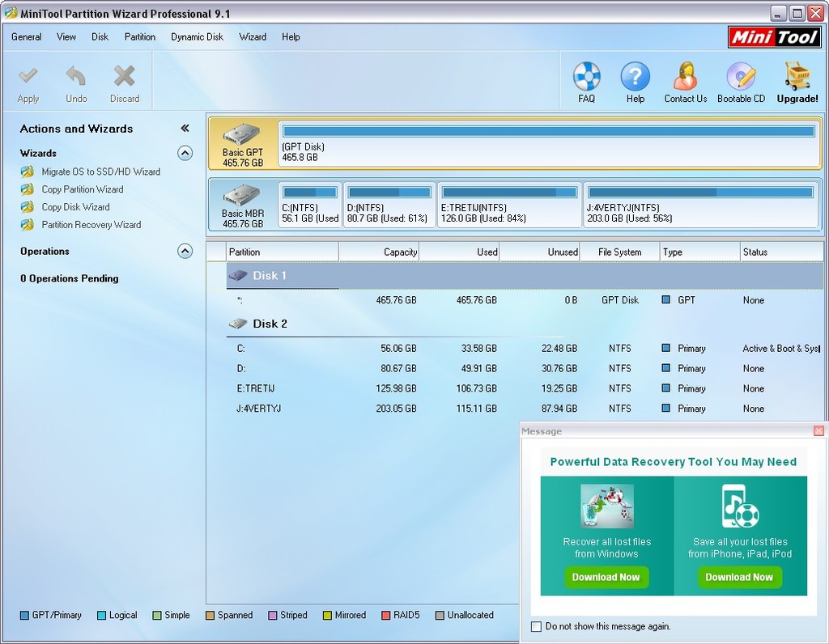Click the Logical legend color swatch
This screenshot has width=829, height=644.
coord(101,616)
